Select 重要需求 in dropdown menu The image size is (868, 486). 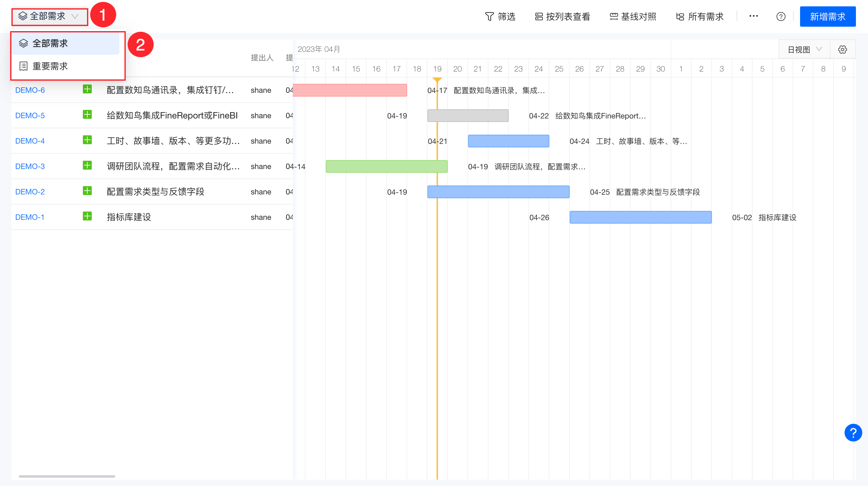50,66
